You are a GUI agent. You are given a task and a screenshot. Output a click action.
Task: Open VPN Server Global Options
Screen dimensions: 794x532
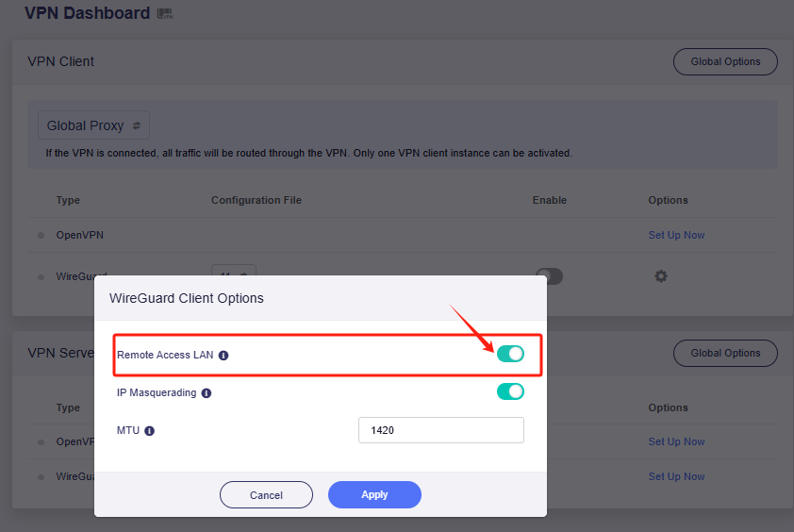coord(725,353)
